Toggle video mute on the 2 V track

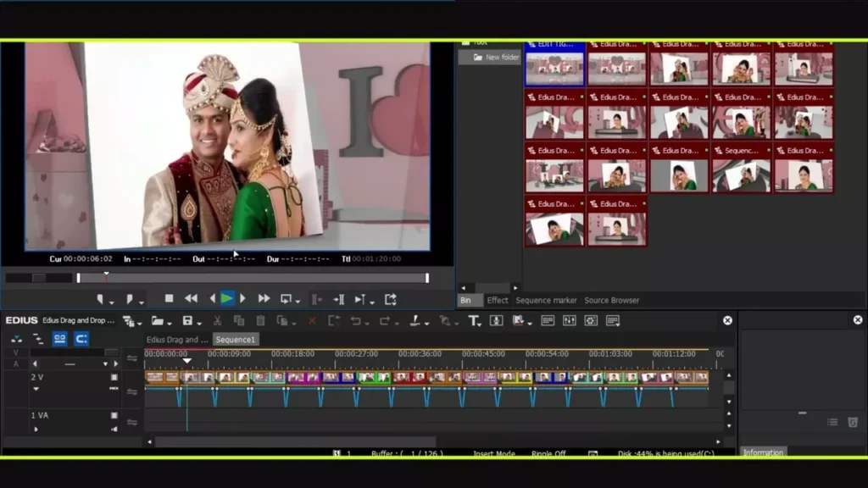coord(114,377)
